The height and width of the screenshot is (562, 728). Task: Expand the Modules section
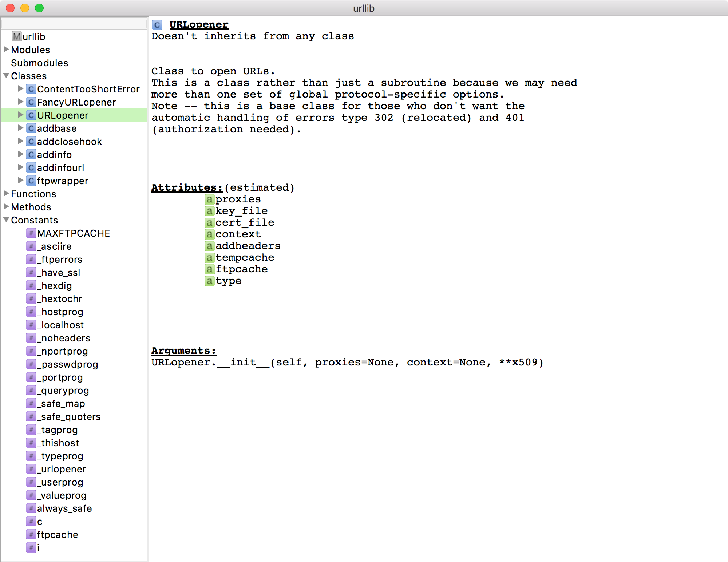(x=6, y=50)
